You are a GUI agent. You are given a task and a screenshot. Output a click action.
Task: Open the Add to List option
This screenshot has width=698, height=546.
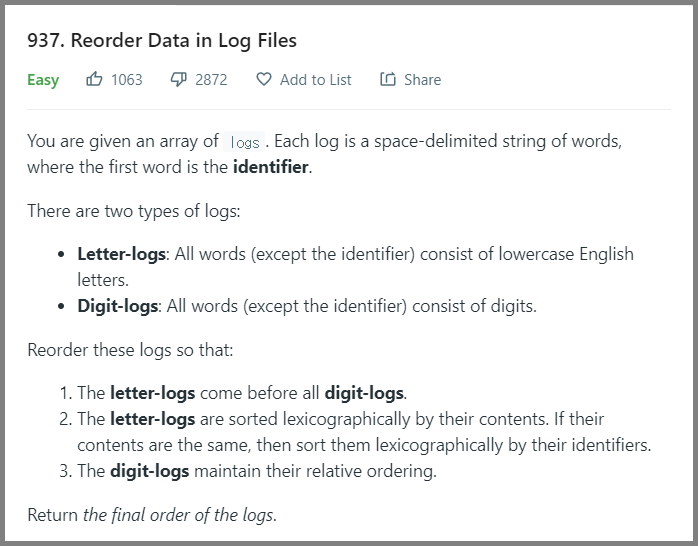pyautogui.click(x=315, y=80)
